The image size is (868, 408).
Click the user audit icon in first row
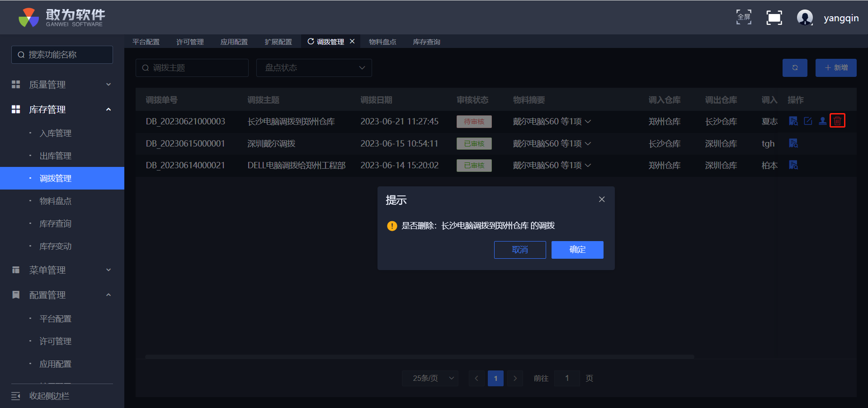pyautogui.click(x=823, y=121)
